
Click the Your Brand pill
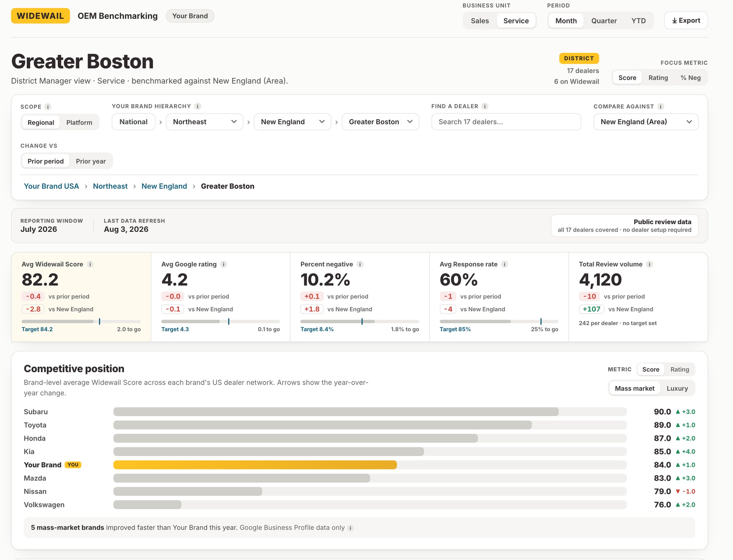[190, 16]
